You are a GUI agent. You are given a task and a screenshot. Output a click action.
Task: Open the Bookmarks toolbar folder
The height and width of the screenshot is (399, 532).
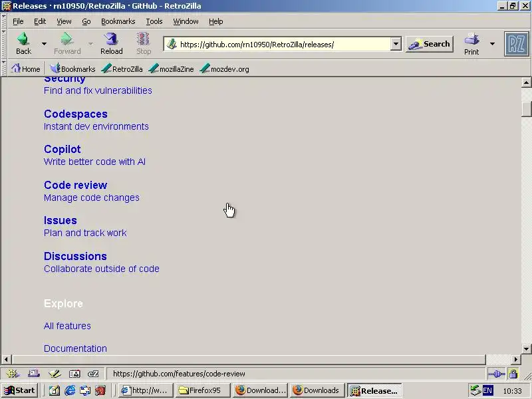[x=72, y=69]
